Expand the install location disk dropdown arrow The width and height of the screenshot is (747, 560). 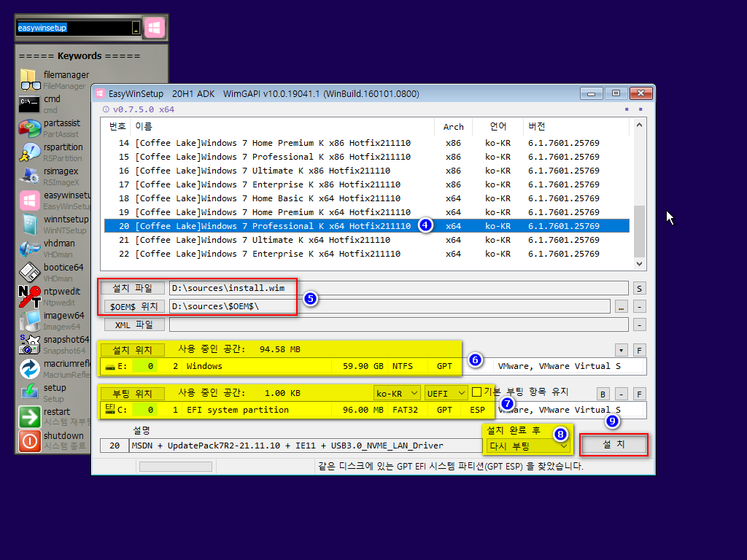coord(621,351)
